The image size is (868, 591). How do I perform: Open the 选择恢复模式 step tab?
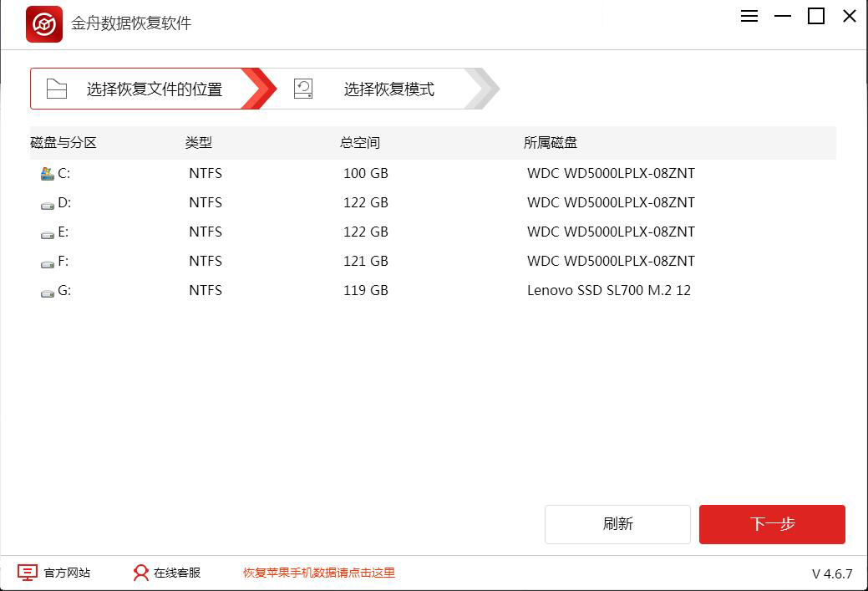tap(382, 89)
